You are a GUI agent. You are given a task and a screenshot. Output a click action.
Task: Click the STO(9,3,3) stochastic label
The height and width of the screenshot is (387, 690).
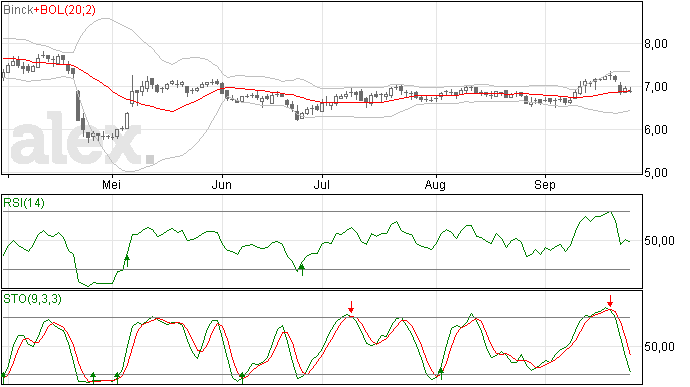(33, 299)
